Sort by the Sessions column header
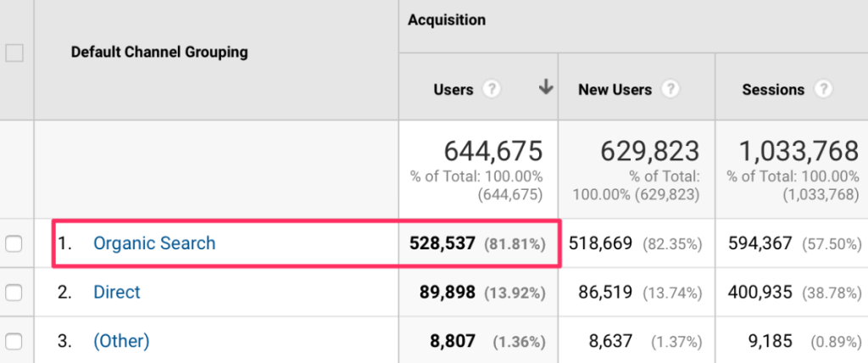 click(x=773, y=90)
